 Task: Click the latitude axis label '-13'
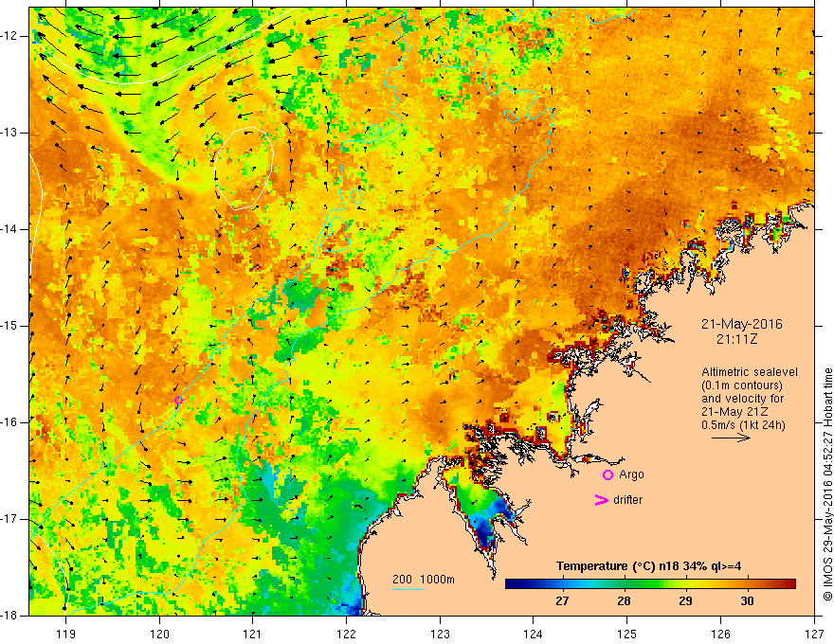pyautogui.click(x=10, y=133)
